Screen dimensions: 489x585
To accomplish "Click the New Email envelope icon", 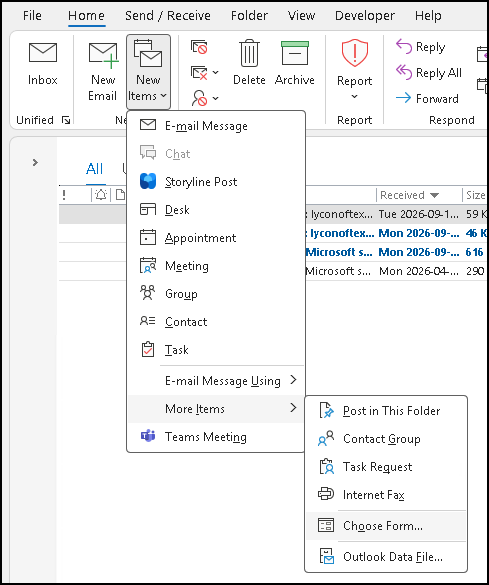I will click(x=103, y=55).
